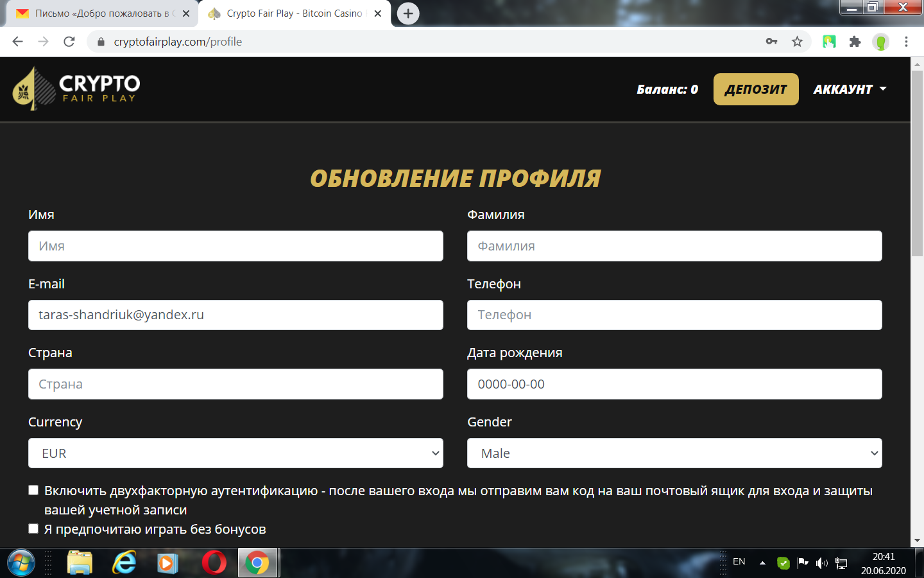924x578 pixels.
Task: Open the Windows Start menu
Action: tap(21, 563)
